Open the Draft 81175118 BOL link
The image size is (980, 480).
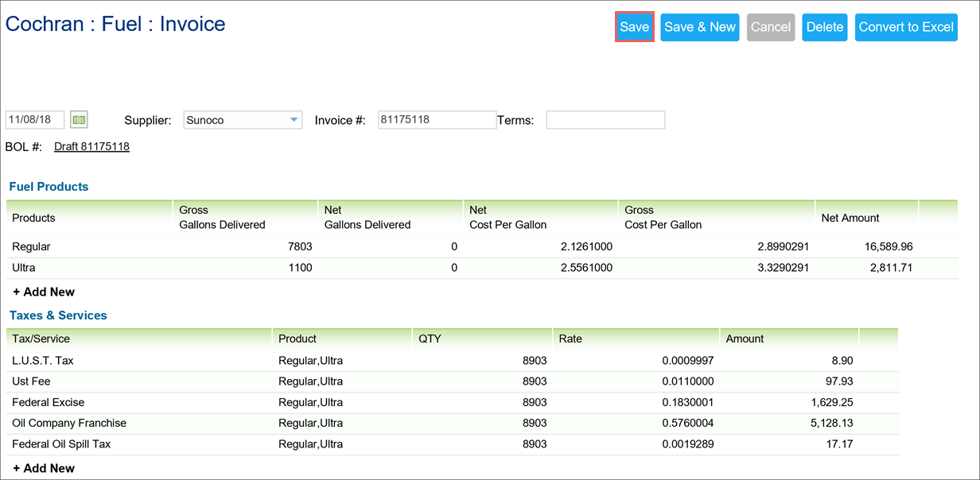point(91,147)
